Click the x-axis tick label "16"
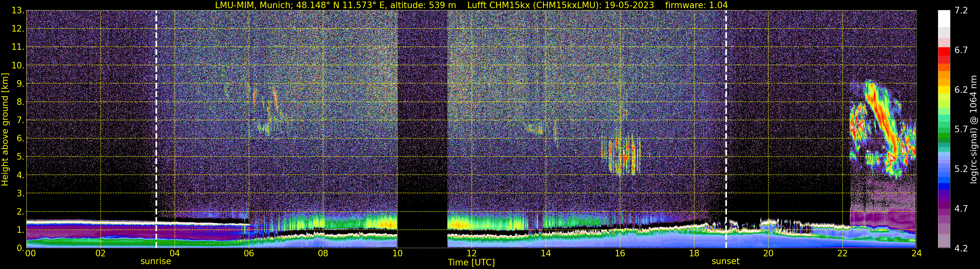This screenshot has width=980, height=269. [620, 253]
